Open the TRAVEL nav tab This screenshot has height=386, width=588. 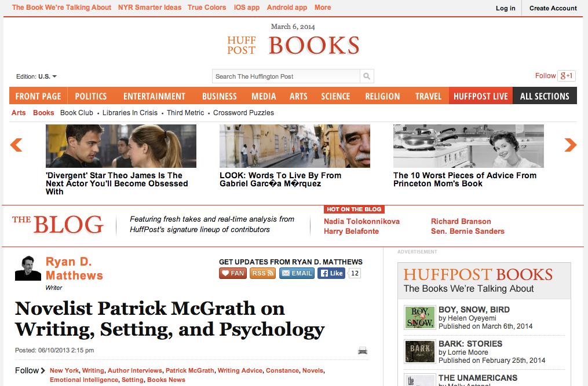[428, 96]
